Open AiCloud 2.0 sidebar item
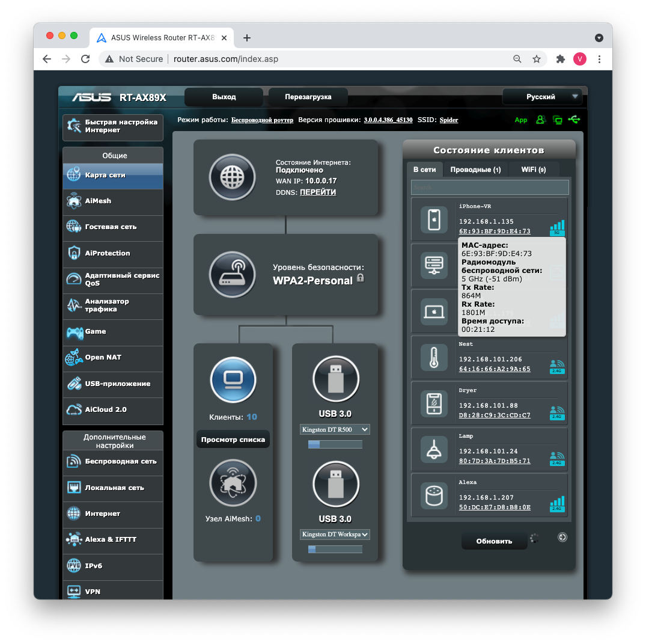646x644 pixels. coord(113,410)
